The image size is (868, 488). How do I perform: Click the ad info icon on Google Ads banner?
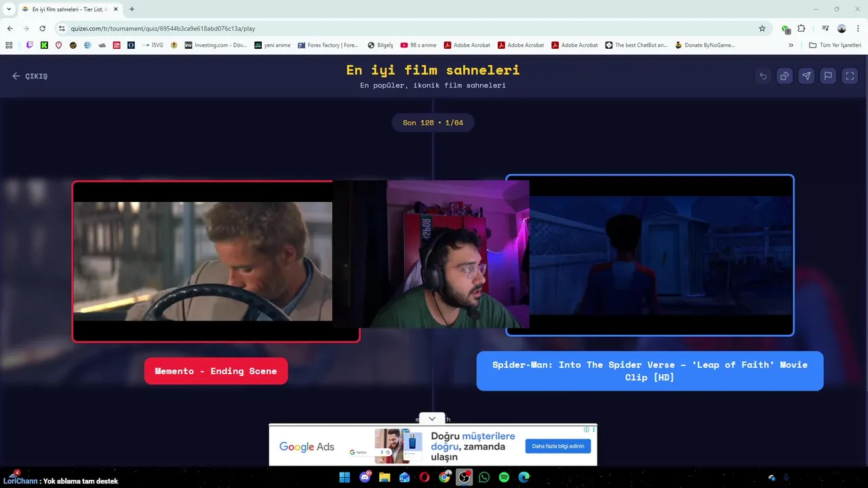click(x=587, y=429)
